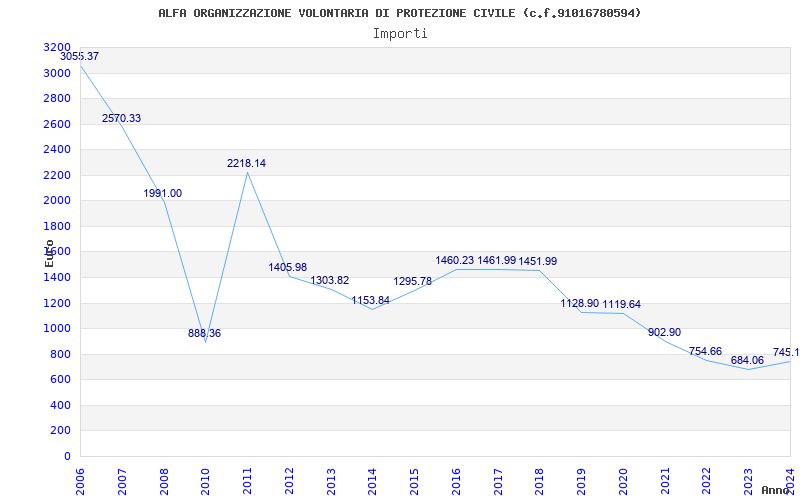
Task: Click the 2019 x-axis year label
Action: point(582,480)
